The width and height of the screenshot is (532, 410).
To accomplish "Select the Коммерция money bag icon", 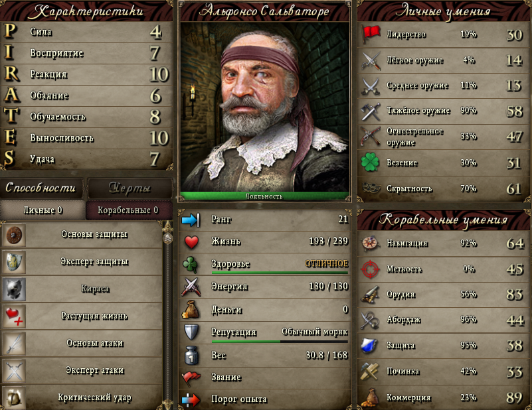I will (370, 397).
